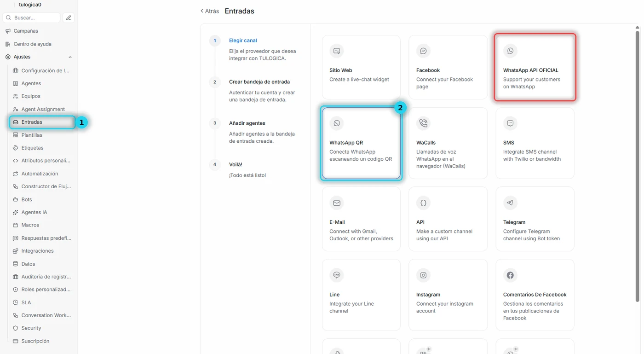Click the Bots icon in sidebar
644x354 pixels.
click(x=16, y=199)
